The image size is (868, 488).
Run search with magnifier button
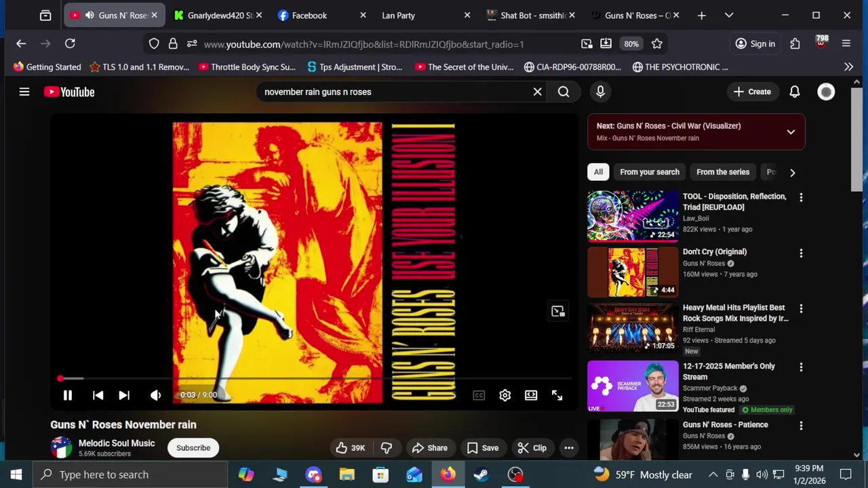click(564, 91)
